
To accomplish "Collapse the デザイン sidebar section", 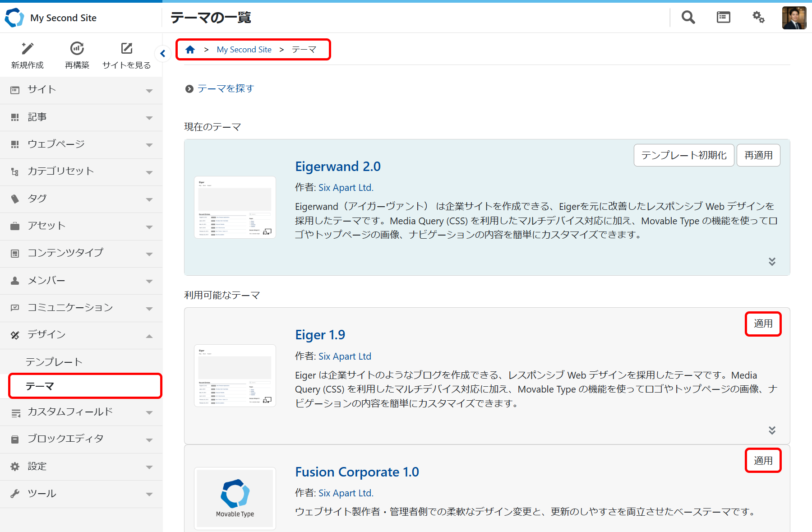I will [x=81, y=335].
